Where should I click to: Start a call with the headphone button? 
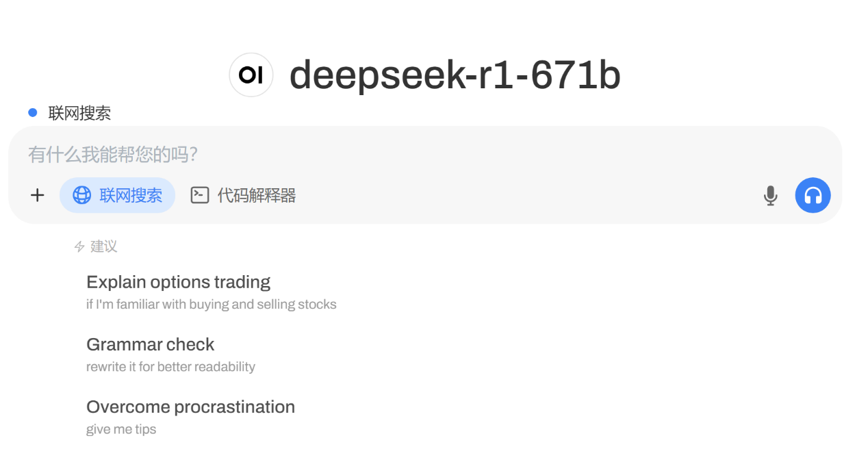point(813,196)
